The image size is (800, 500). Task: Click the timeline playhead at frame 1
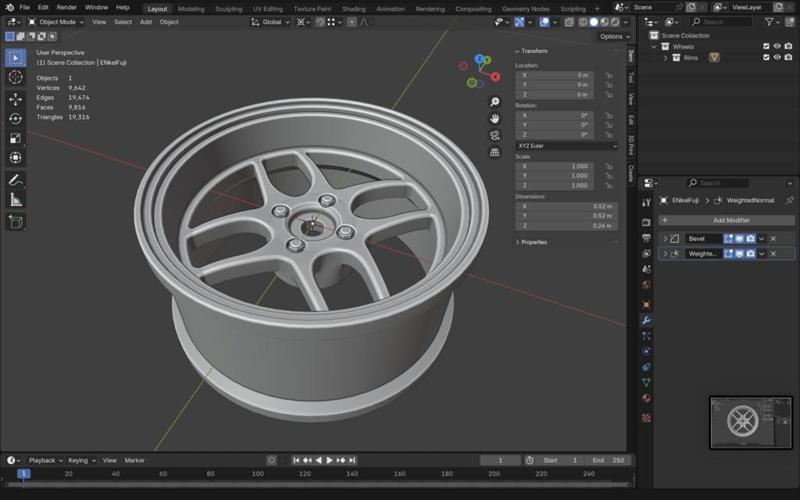23,474
